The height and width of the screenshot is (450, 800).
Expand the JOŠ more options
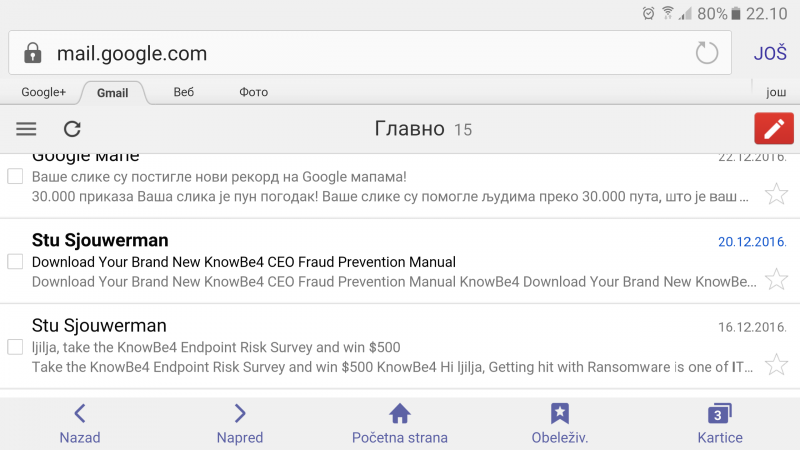(770, 53)
